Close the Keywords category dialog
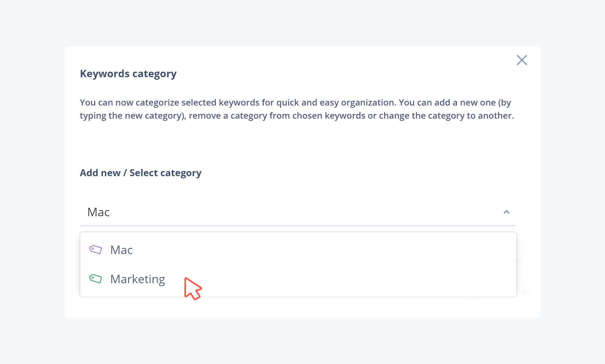This screenshot has width=605, height=364. [522, 60]
